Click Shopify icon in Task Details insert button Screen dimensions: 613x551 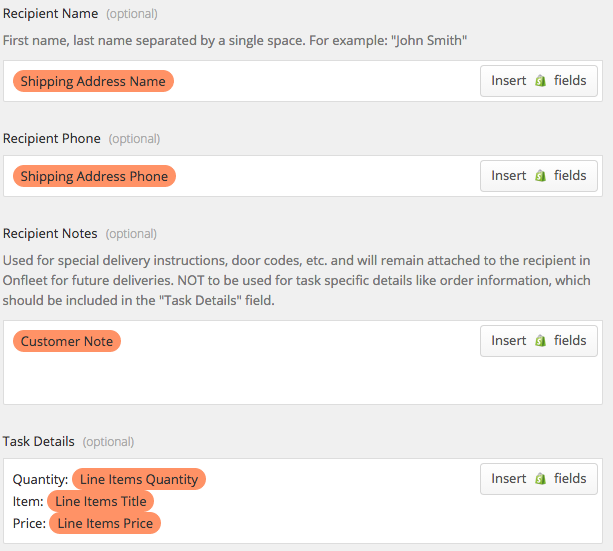click(x=540, y=479)
